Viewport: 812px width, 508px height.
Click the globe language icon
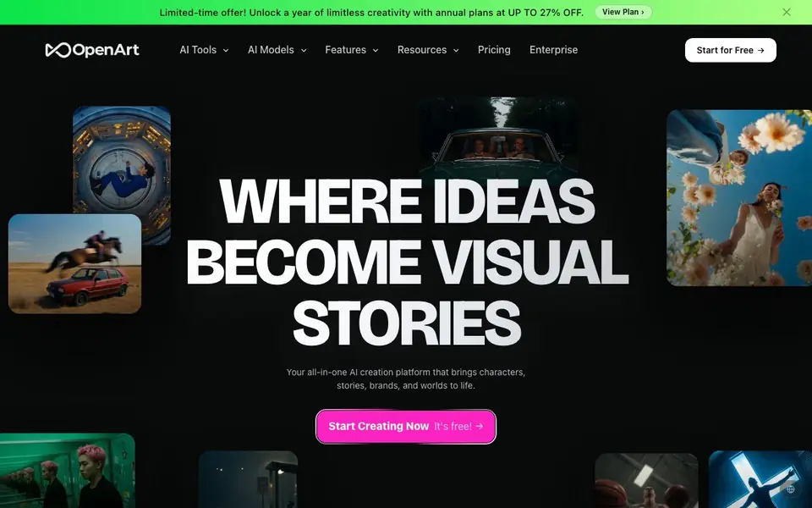coord(790,489)
